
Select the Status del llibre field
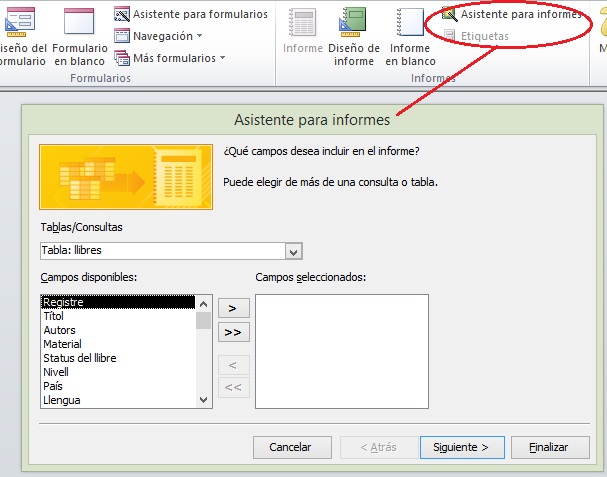click(x=118, y=358)
